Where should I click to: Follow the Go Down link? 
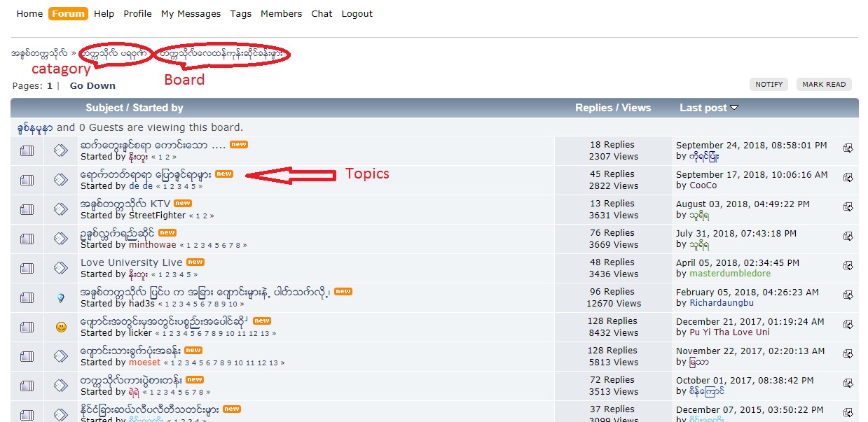click(x=92, y=85)
